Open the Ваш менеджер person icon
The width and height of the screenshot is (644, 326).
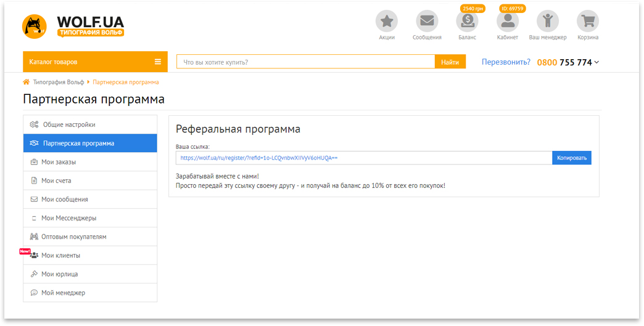click(x=548, y=22)
